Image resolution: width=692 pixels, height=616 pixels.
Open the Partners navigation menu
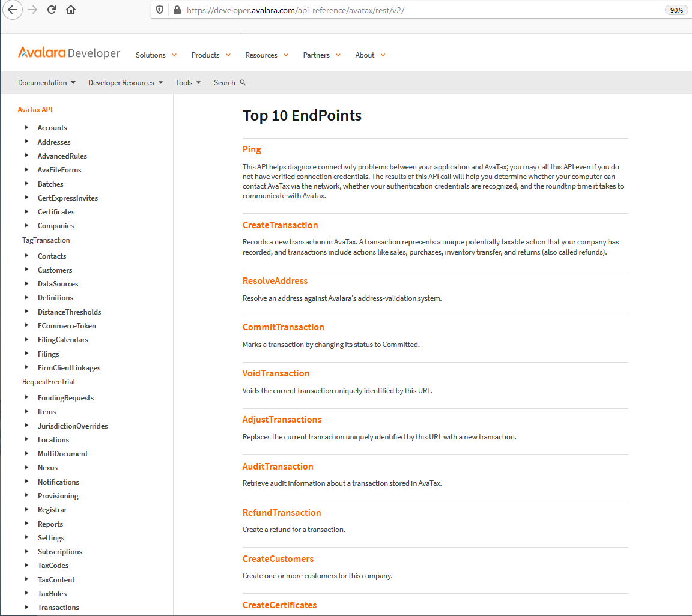[x=321, y=55]
